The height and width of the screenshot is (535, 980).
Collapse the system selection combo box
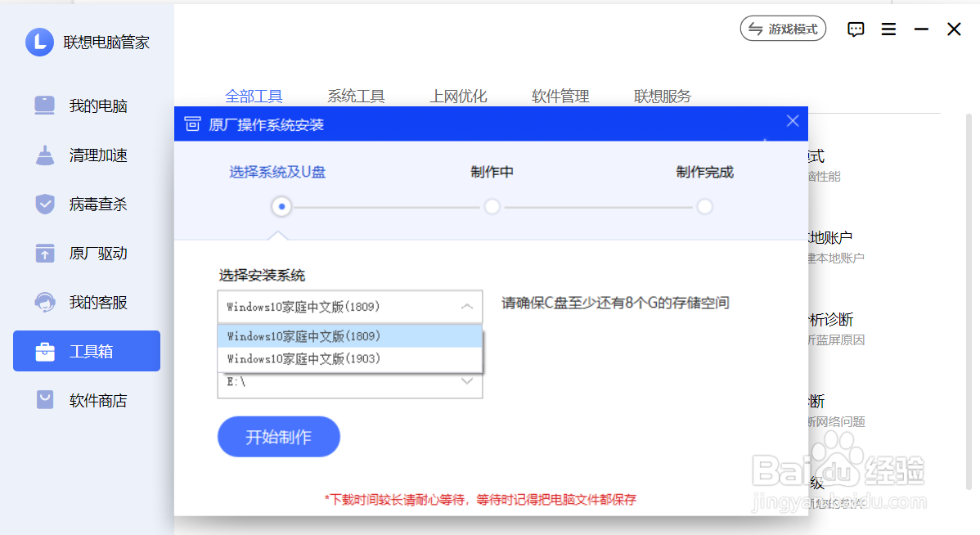350,307
